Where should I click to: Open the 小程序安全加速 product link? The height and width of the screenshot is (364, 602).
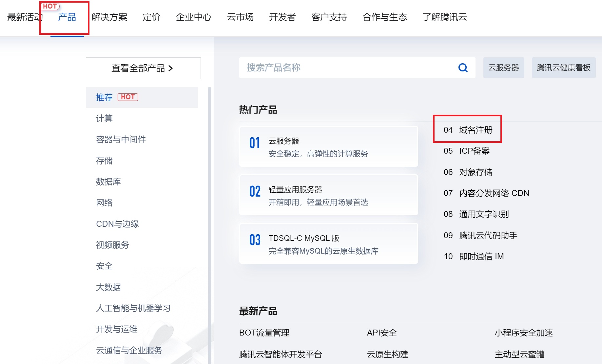click(x=524, y=333)
